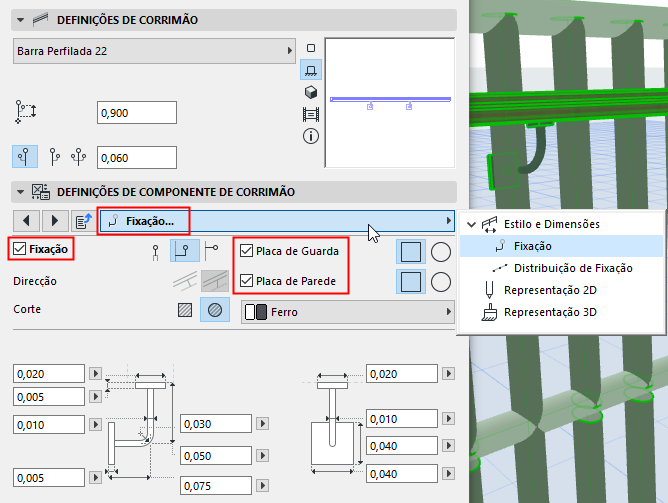This screenshot has width=668, height=503.
Task: Select the 3D cube preview icon
Action: (x=311, y=92)
